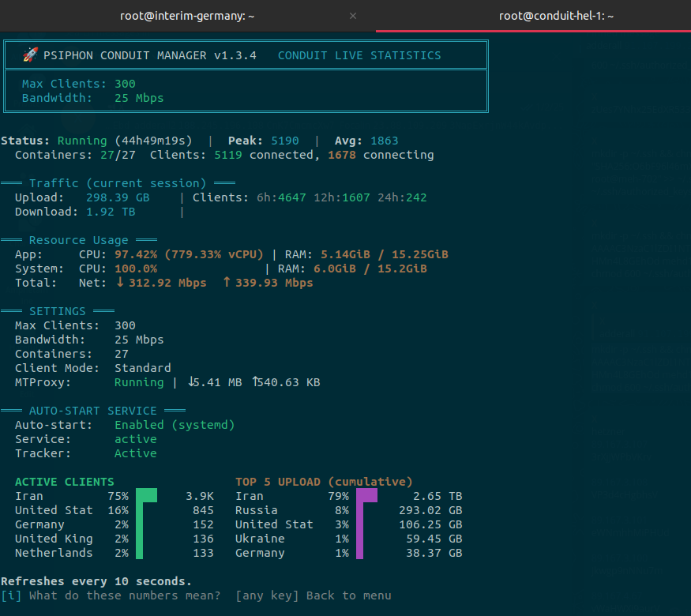Click the ACTIVE CLIENTS heading
The width and height of the screenshot is (691, 616).
pyautogui.click(x=64, y=482)
